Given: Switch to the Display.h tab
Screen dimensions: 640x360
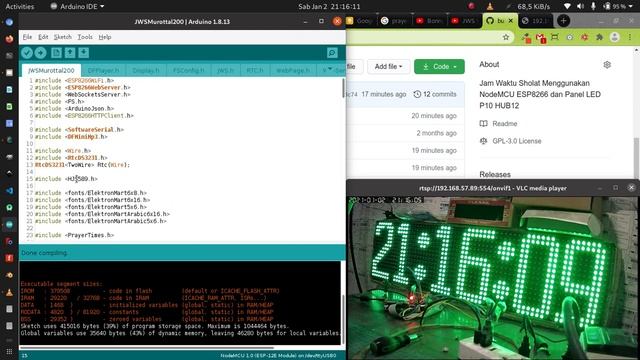Looking at the screenshot, I should point(146,70).
